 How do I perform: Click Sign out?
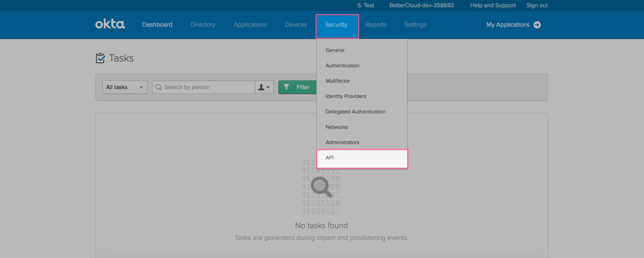click(537, 5)
